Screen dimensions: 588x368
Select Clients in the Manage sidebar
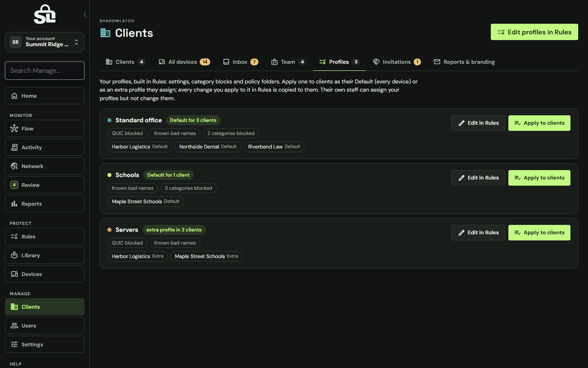(x=45, y=307)
